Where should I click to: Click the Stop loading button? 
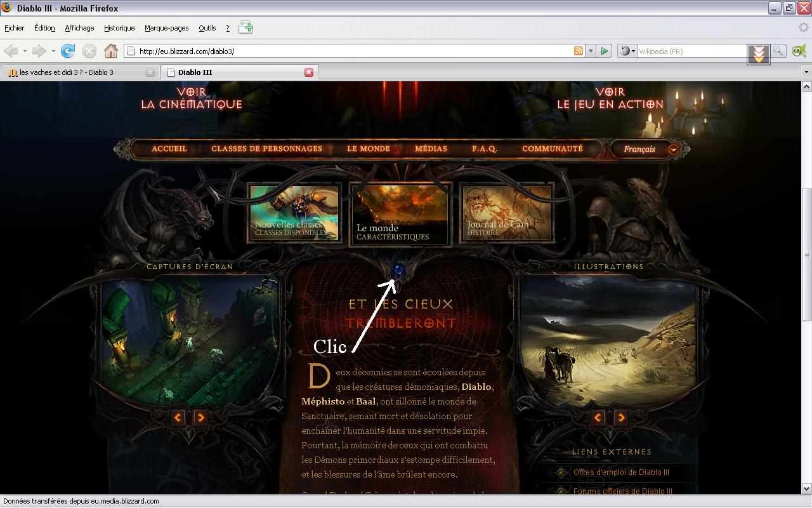pos(89,51)
